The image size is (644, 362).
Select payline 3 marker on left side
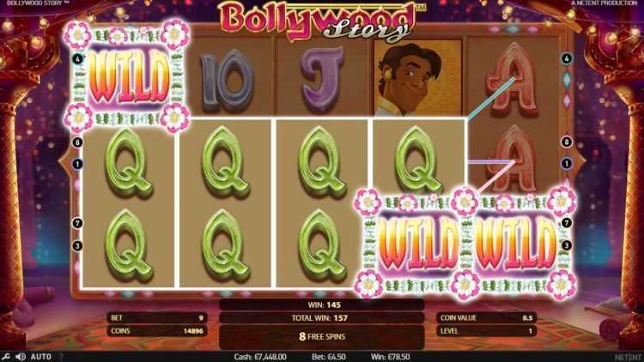pos(77,245)
